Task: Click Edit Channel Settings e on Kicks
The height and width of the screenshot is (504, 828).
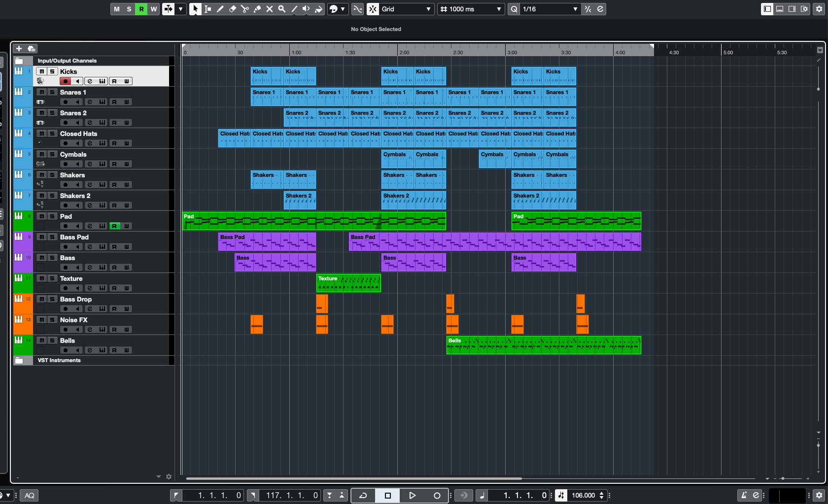Action: coord(90,81)
